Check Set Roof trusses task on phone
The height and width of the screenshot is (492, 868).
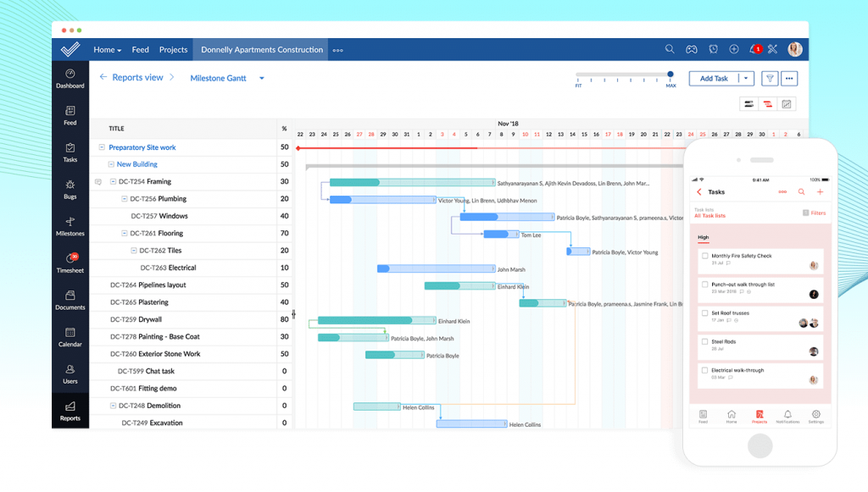click(x=704, y=312)
